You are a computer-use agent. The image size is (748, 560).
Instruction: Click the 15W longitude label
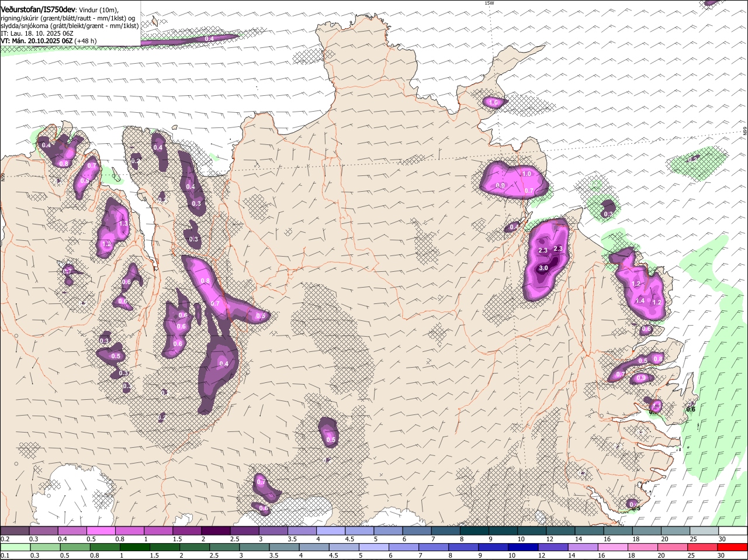coord(489,3)
